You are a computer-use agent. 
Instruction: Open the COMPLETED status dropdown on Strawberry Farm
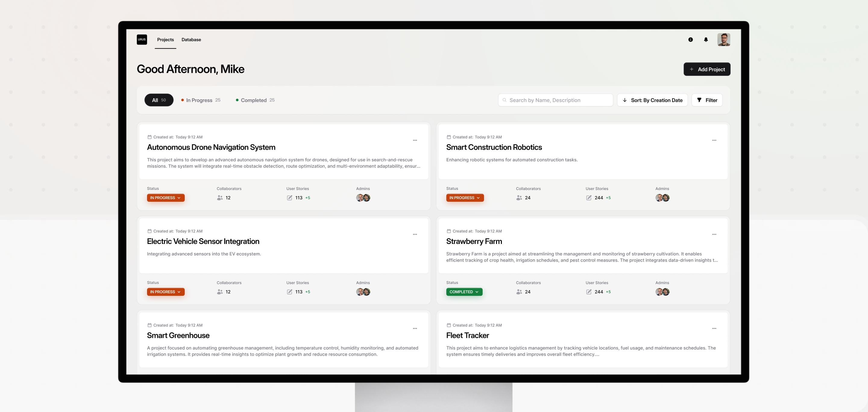[x=464, y=292]
